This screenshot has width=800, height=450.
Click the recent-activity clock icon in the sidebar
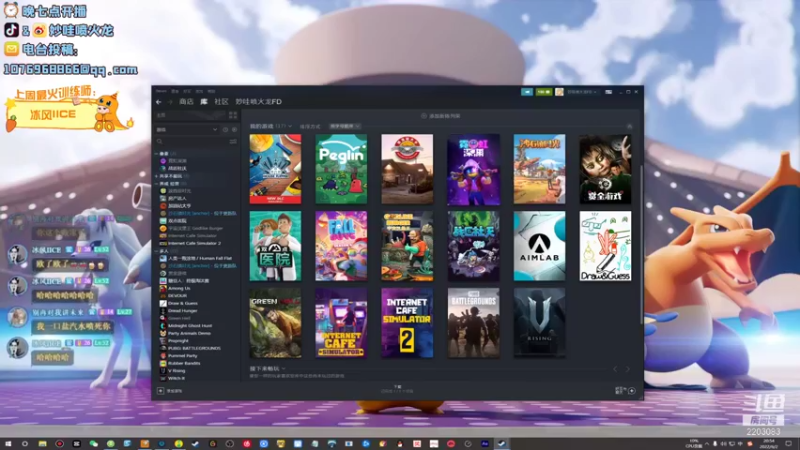(225, 130)
